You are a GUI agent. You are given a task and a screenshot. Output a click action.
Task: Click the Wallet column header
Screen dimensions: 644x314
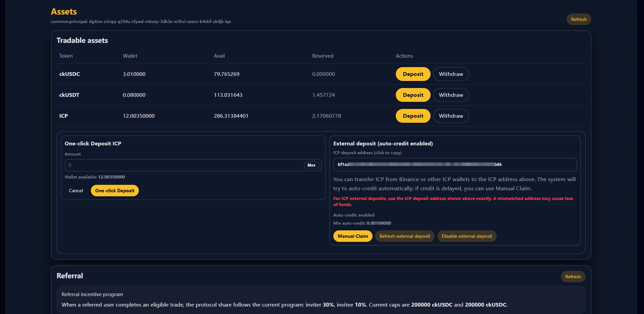(130, 56)
